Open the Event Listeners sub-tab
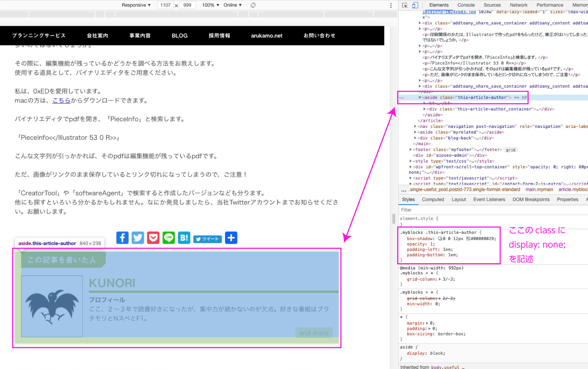Screen dimensions: 588x369 pos(489,200)
